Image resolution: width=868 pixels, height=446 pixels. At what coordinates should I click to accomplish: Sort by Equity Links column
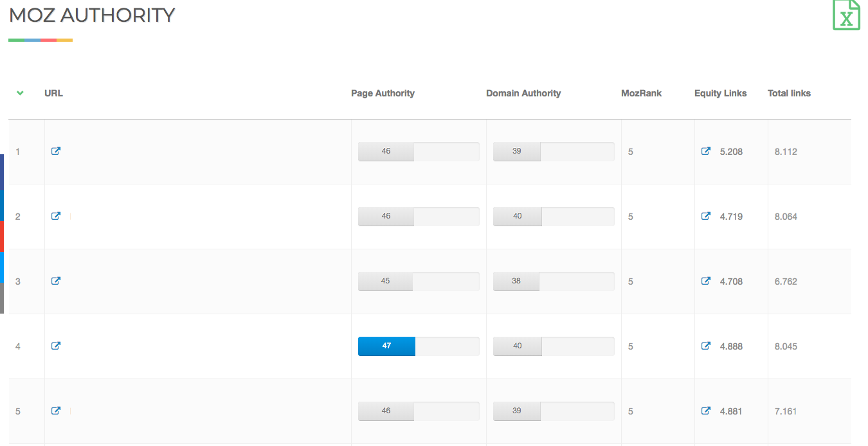[721, 93]
